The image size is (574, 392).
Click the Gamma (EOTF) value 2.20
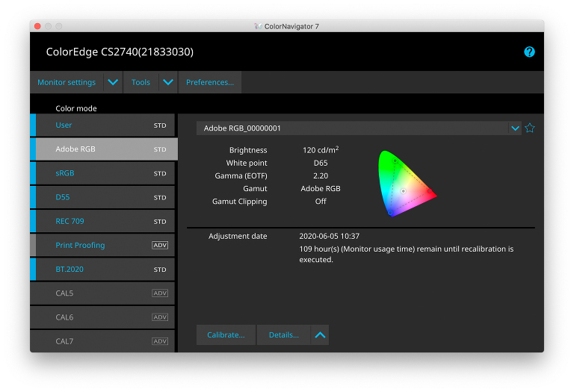coord(321,176)
